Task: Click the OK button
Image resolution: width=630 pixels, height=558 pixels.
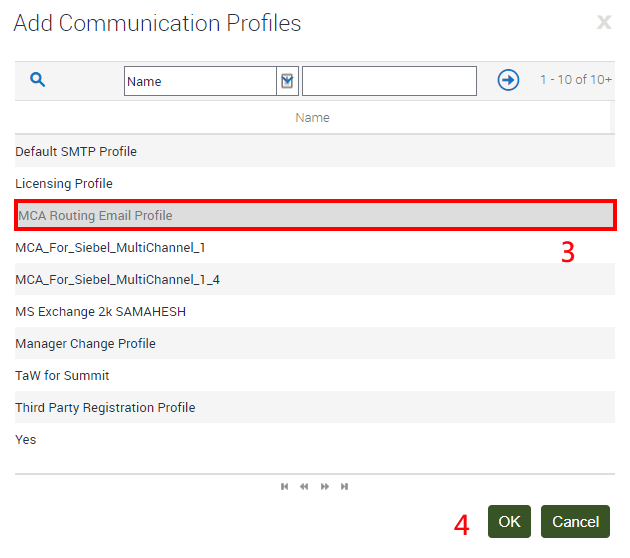Action: tap(509, 521)
